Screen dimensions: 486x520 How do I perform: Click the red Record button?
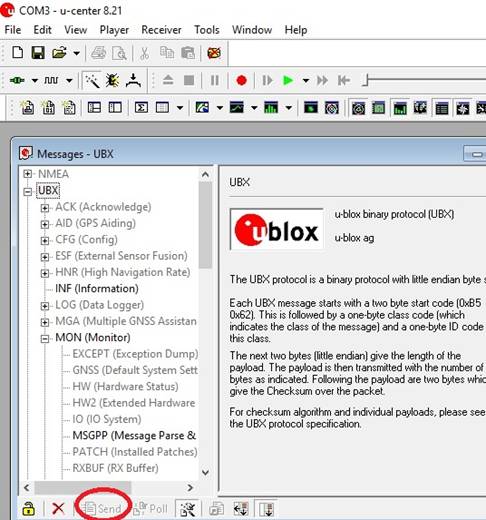point(241,80)
